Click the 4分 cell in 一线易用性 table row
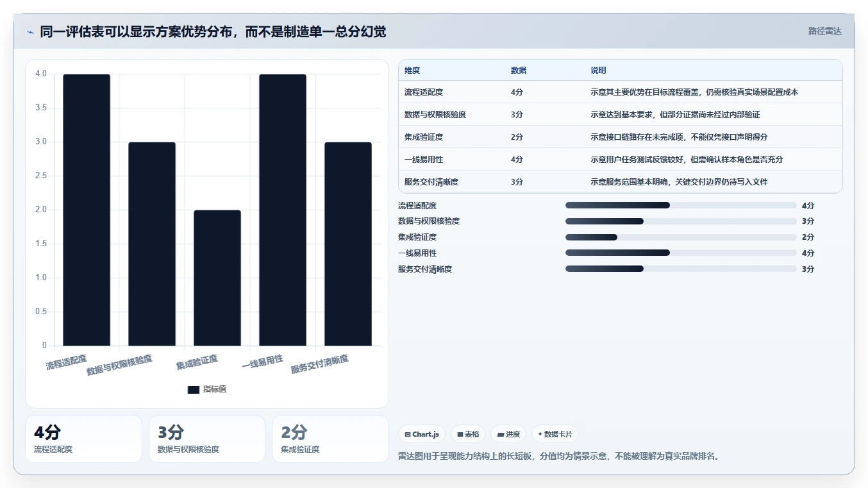Image resolution: width=868 pixels, height=488 pixels. point(517,160)
